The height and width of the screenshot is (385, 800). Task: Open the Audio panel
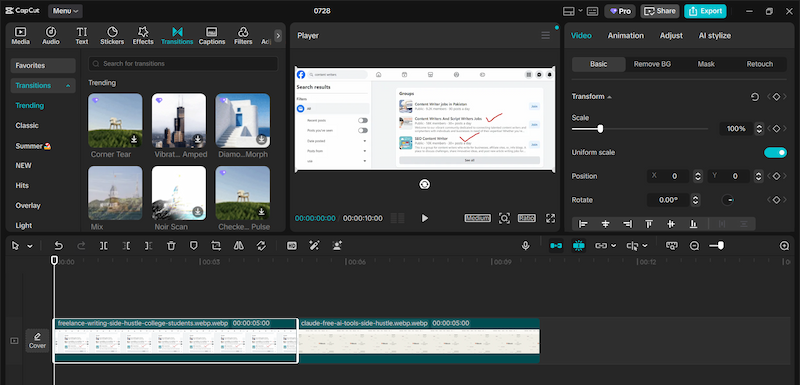click(x=51, y=36)
